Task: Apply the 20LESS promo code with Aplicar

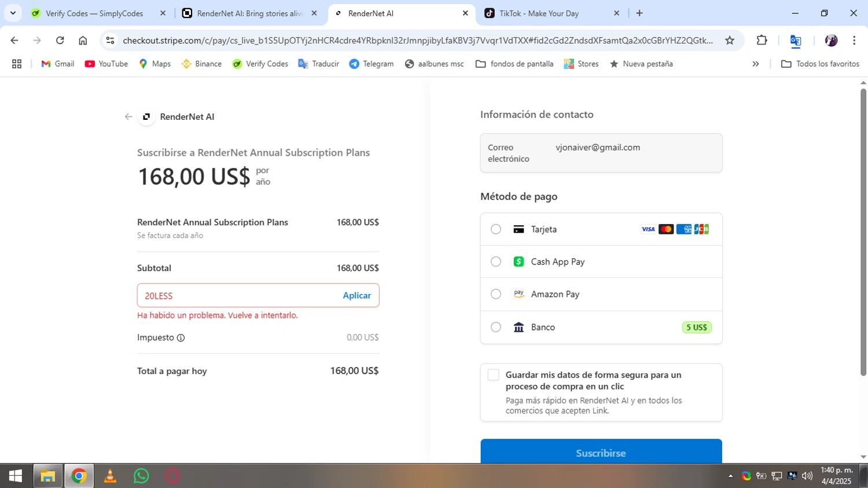Action: (357, 295)
